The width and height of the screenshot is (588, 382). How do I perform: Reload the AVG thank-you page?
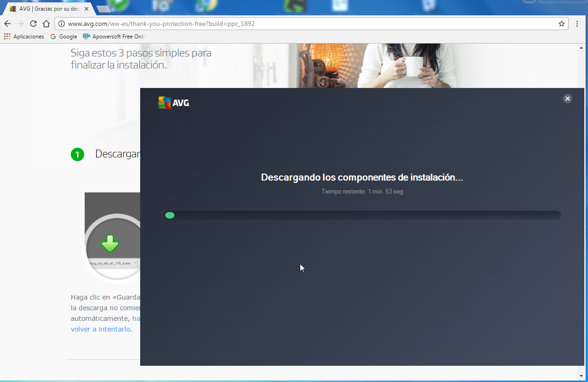pos(33,24)
